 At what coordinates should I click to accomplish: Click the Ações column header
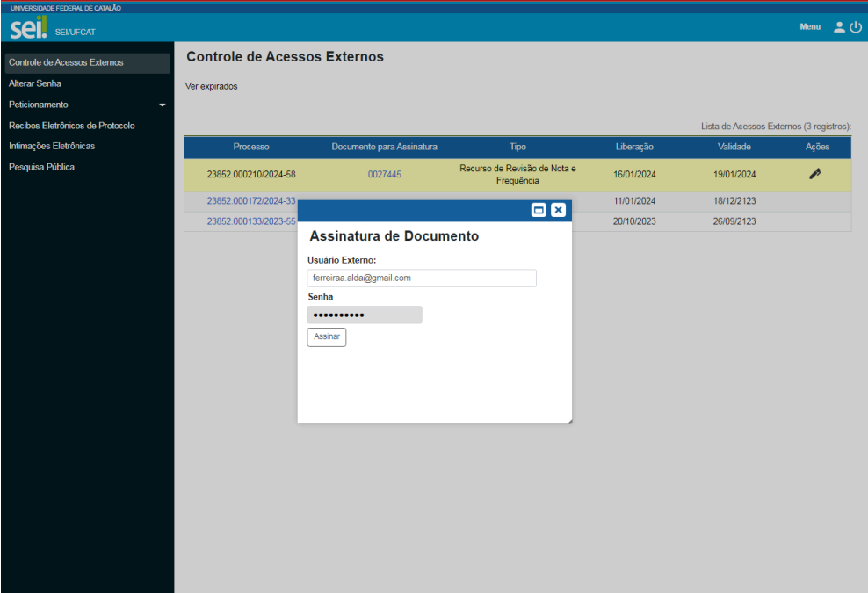[817, 147]
